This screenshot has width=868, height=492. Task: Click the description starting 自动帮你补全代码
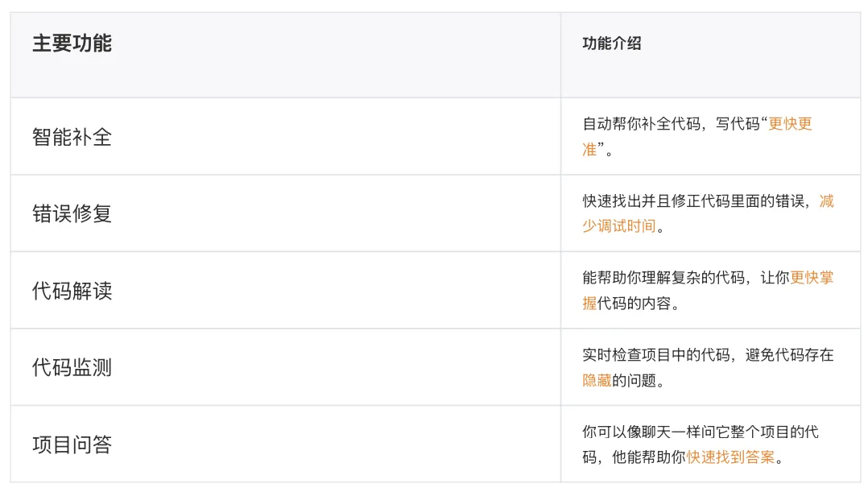click(697, 137)
